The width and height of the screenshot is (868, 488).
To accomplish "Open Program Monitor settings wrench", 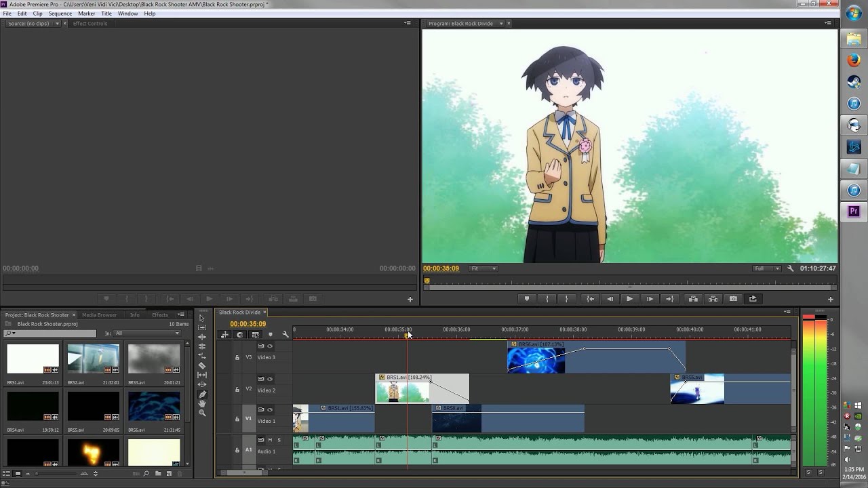I will coord(790,268).
